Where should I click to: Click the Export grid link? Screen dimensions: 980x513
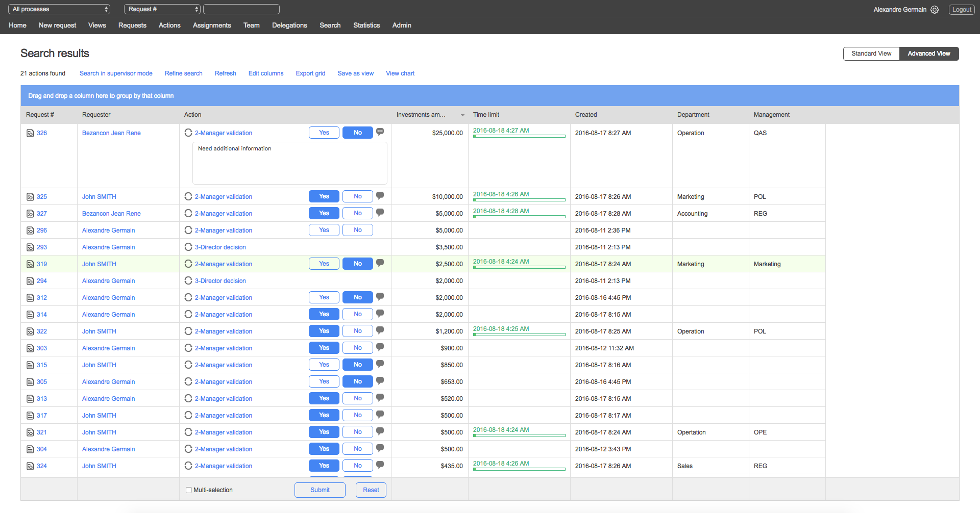coord(310,73)
